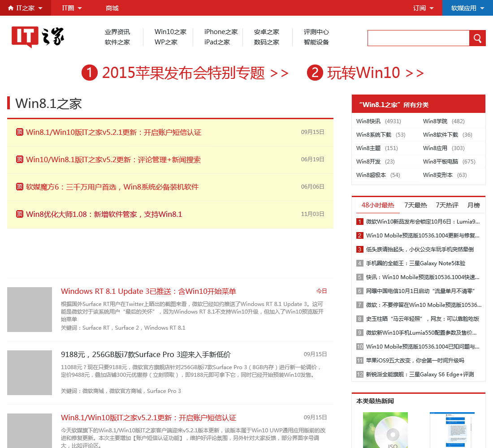Open 手机圈的全能王 Galaxy Note5体验
493x448 pixels.
coord(415,263)
